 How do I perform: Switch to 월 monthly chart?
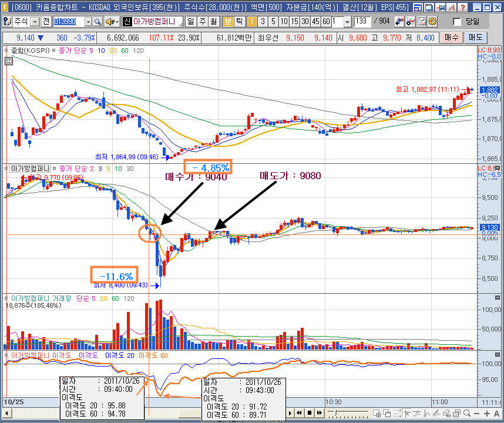(214, 22)
